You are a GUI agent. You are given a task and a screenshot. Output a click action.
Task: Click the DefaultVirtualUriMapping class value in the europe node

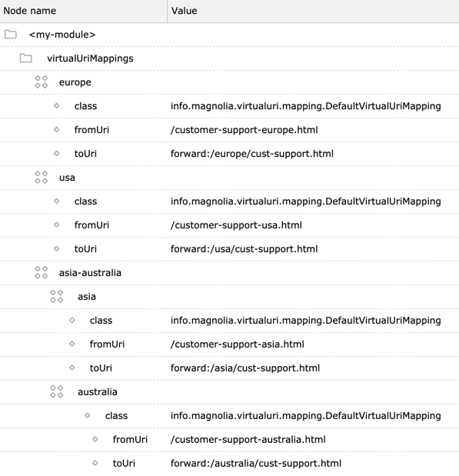pos(306,106)
